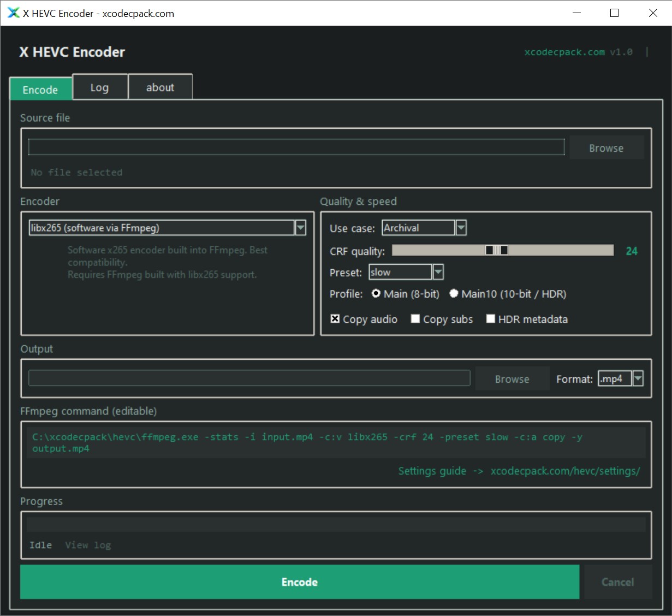The height and width of the screenshot is (616, 672).
Task: Open the about tab
Action: click(160, 86)
